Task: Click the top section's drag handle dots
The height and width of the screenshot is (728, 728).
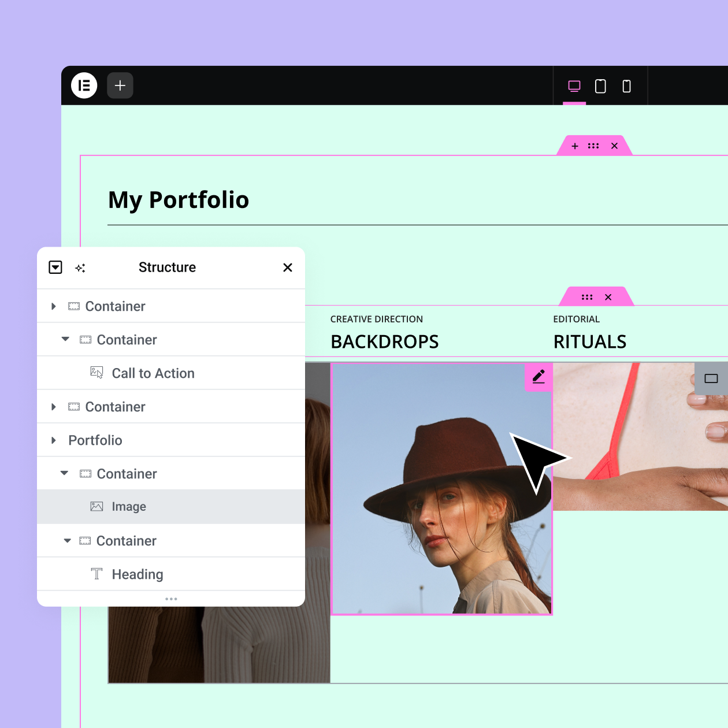Action: pyautogui.click(x=593, y=146)
